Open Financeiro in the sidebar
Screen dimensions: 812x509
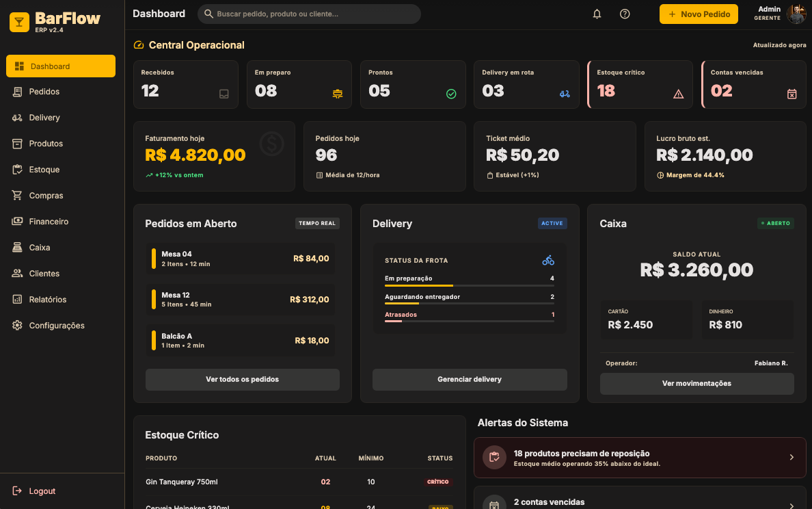pos(61,222)
